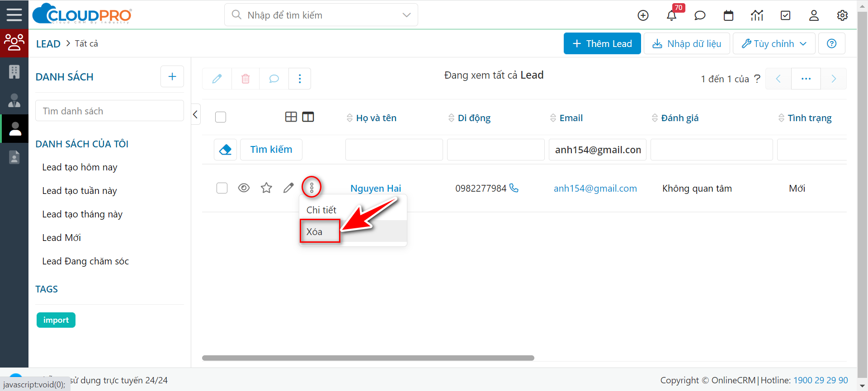Click the Nhập dữ liệu button
Viewport: 868px width, 391px height.
coord(687,43)
